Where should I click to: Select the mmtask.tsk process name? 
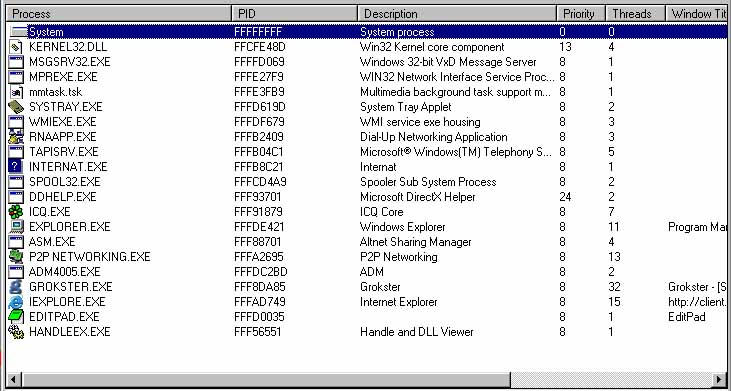[55, 92]
